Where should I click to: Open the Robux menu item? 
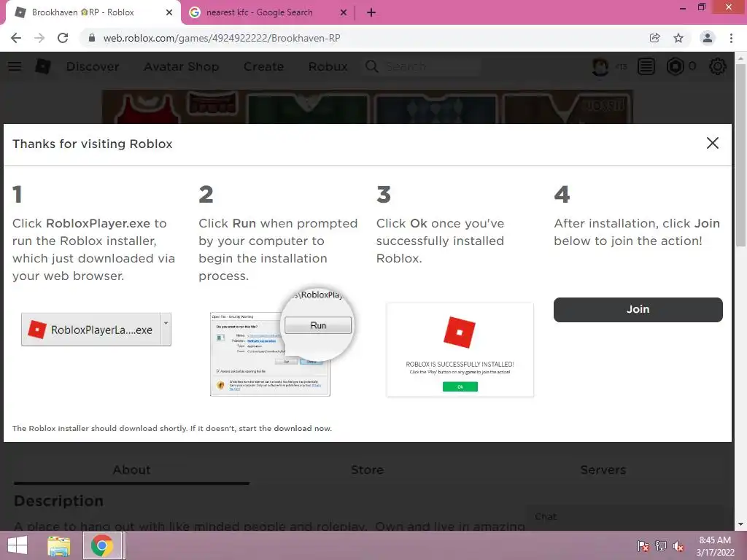[328, 66]
